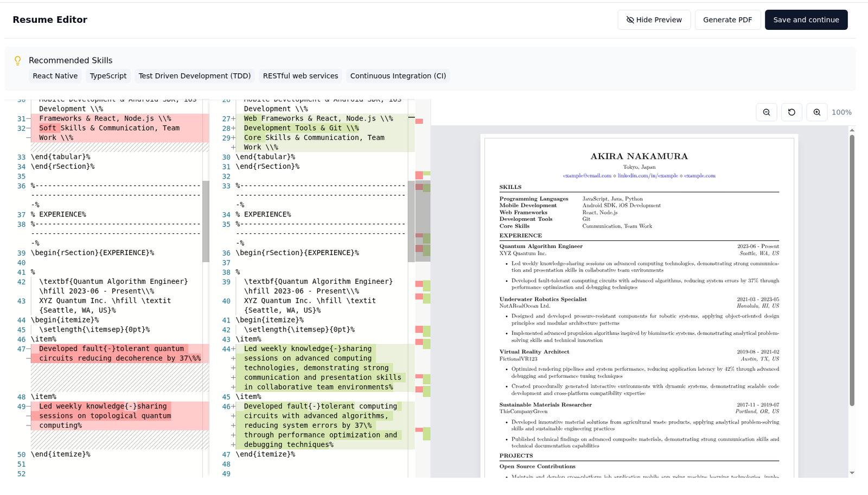
Task: Click the preview scrollbar down arrow
Action: tap(852, 473)
